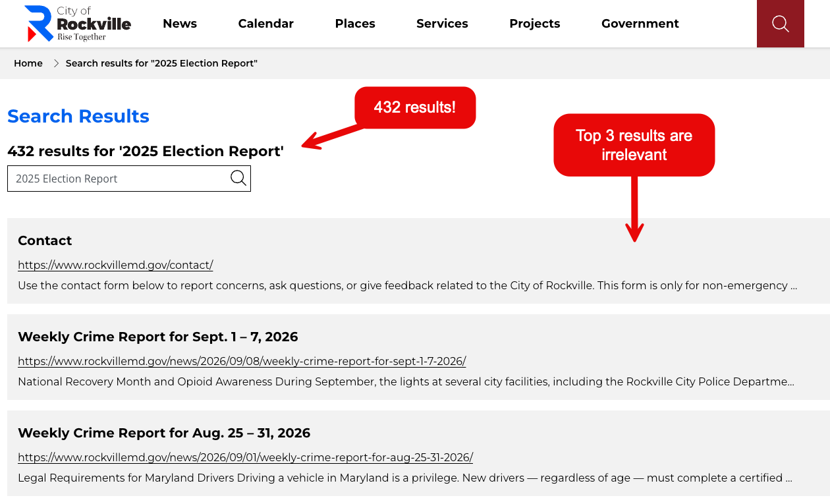Viewport: 830px width, 504px height.
Task: Click the magnifier icon in search field
Action: tap(238, 178)
